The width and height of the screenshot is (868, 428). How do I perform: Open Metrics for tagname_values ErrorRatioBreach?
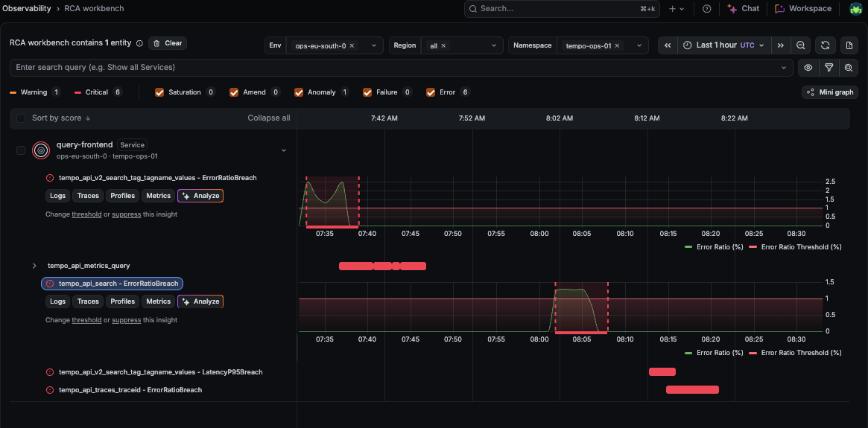[158, 196]
